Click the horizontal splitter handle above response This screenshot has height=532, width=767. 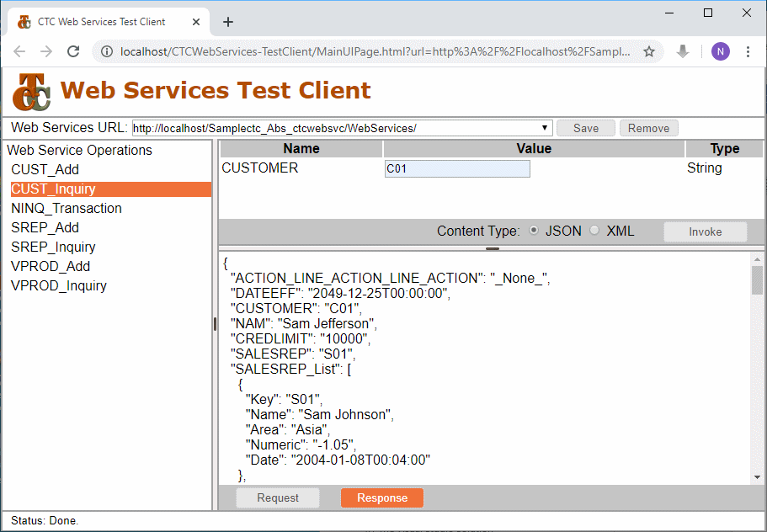493,249
